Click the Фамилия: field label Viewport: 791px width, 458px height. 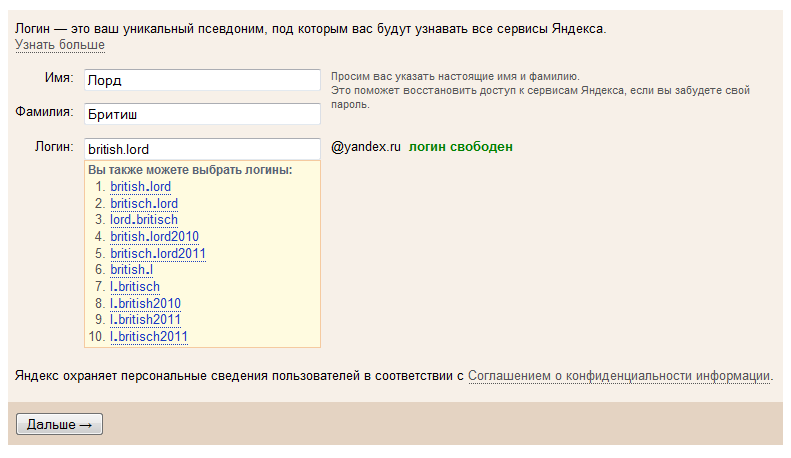(x=45, y=111)
